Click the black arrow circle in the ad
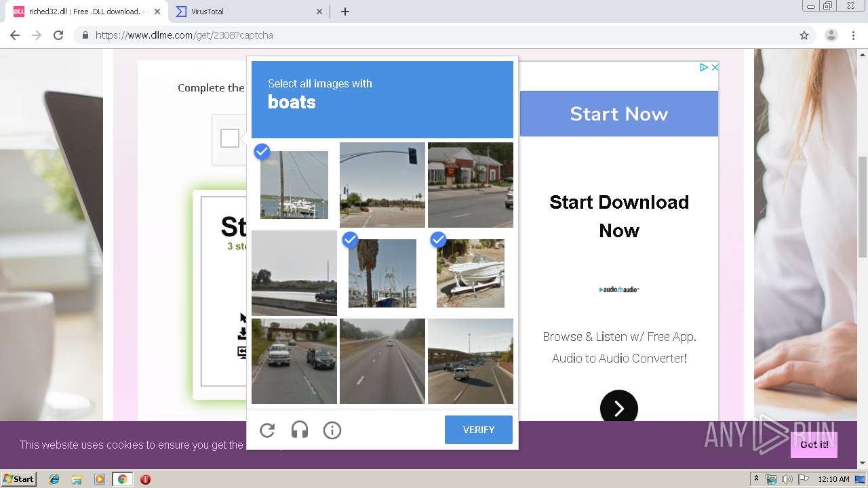The height and width of the screenshot is (488, 868). pyautogui.click(x=619, y=408)
